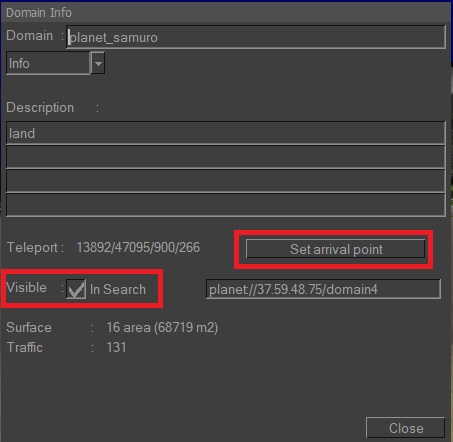Click the teleport coordinates 13892/47095/900/266
Viewport: 453px width, 442px height.
[138, 247]
